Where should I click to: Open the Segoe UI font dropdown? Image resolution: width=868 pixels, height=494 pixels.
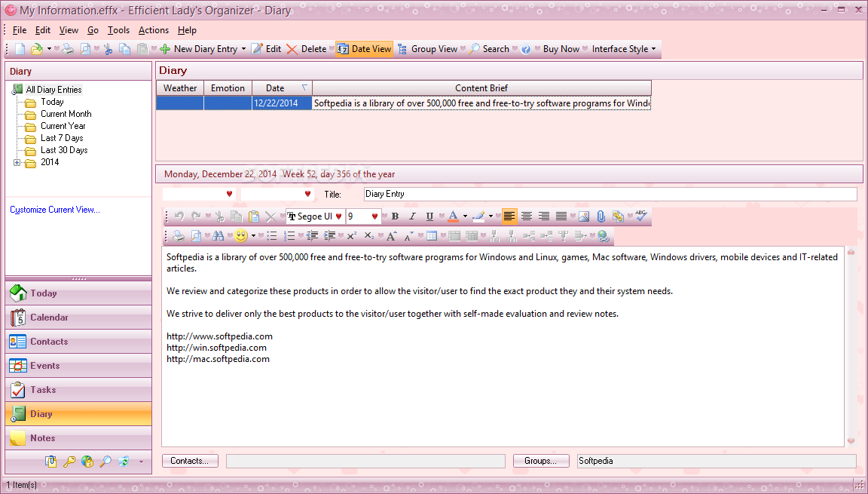click(x=339, y=216)
